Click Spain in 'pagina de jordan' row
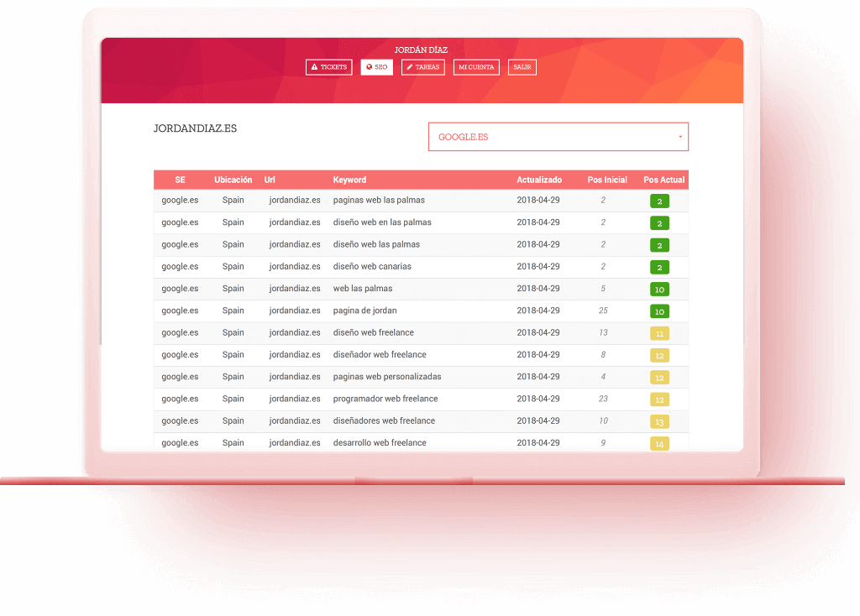 click(233, 311)
